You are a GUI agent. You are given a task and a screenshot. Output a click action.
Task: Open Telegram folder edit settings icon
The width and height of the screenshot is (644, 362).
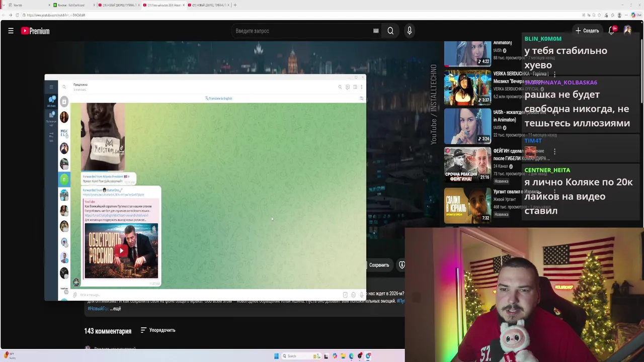[x=51, y=136]
